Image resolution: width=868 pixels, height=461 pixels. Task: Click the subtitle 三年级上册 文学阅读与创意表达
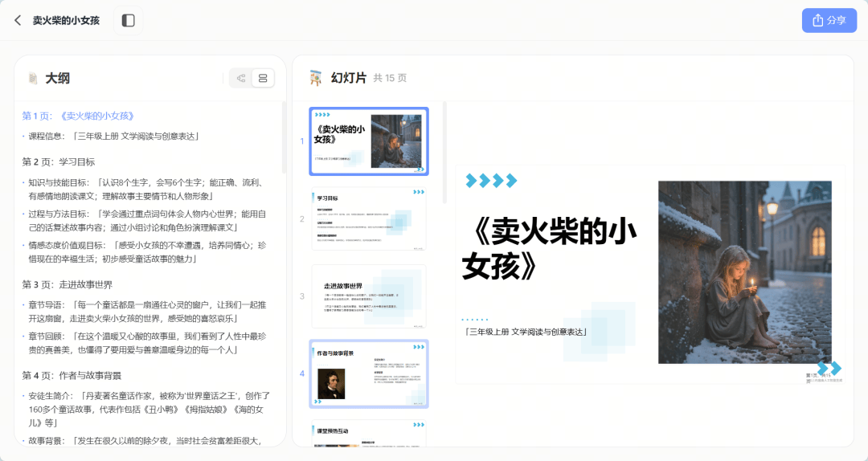[525, 332]
